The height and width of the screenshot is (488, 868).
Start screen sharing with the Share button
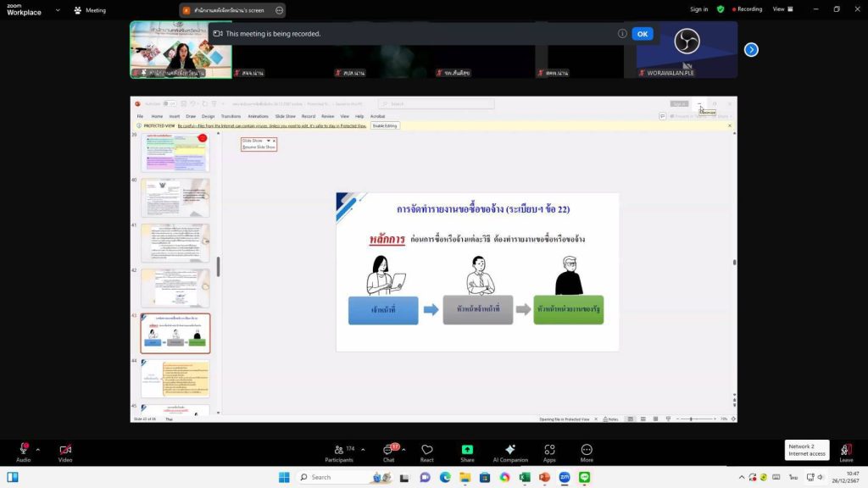(467, 449)
